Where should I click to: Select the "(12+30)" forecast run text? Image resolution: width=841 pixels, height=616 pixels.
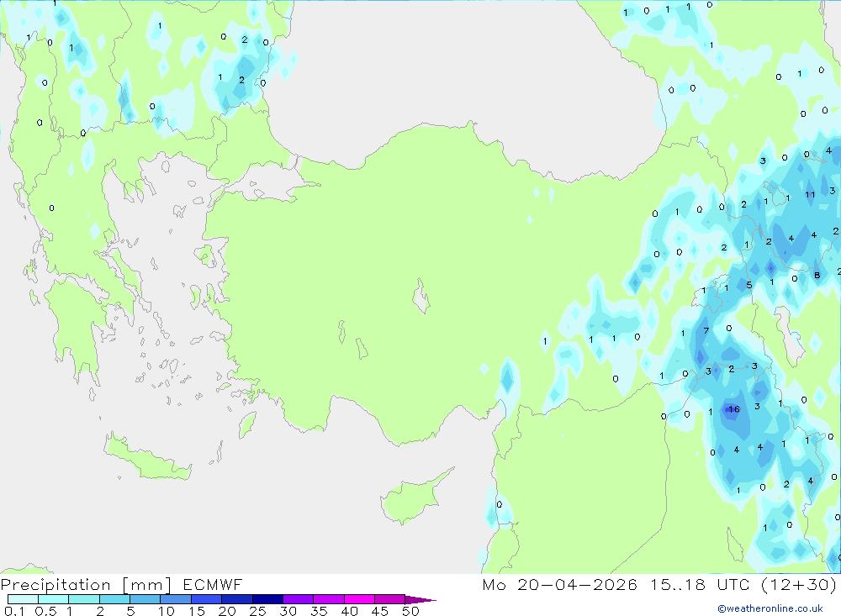tap(799, 585)
